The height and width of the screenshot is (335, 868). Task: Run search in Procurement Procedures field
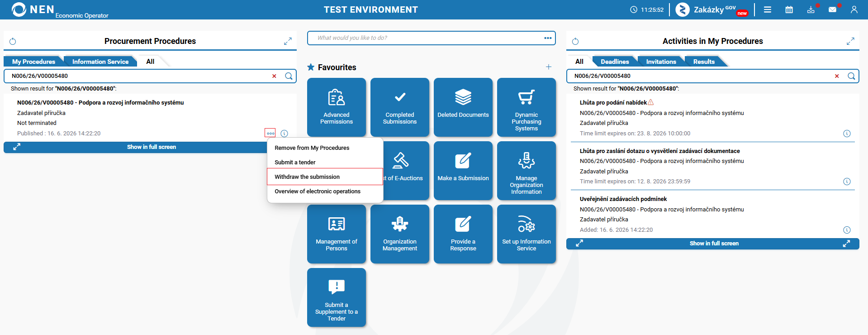point(289,76)
